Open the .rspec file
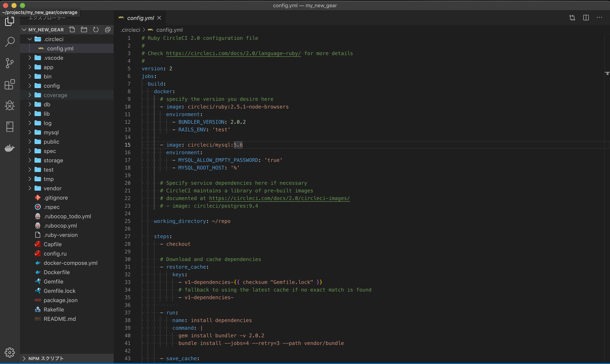610x364 pixels. (x=67, y=207)
